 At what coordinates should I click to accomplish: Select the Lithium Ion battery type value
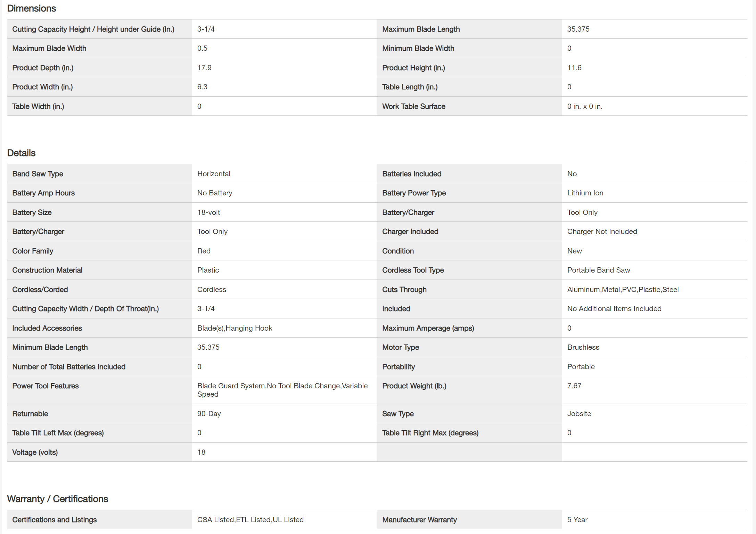point(585,193)
